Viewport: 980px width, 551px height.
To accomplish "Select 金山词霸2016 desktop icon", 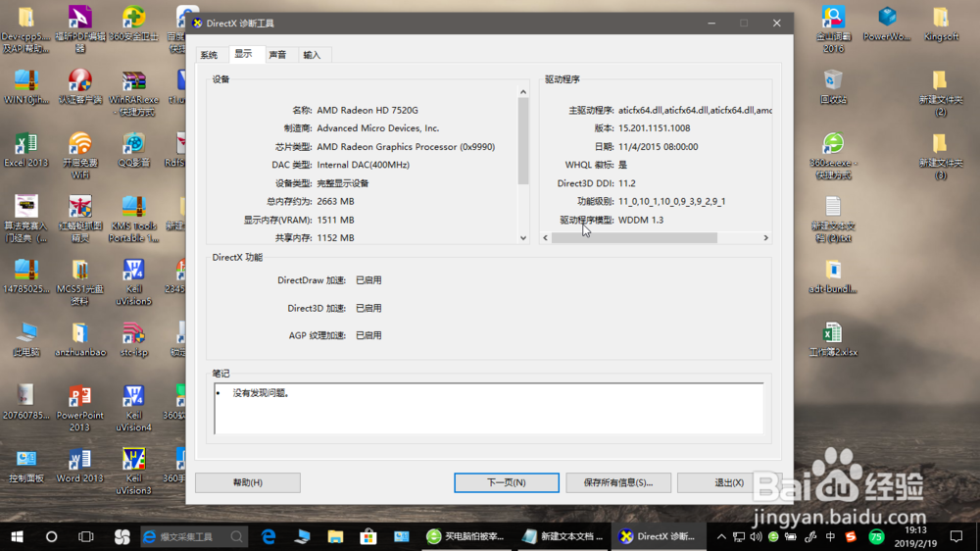I will (x=833, y=29).
